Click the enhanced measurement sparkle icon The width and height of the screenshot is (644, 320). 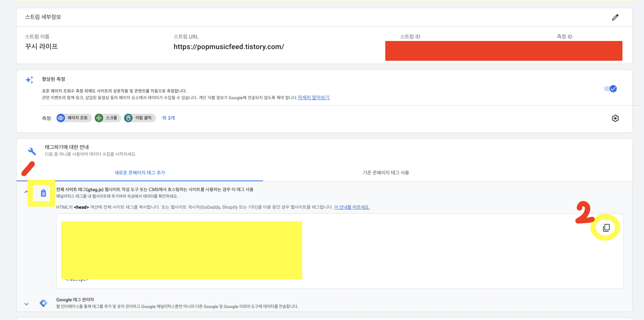[x=30, y=80]
